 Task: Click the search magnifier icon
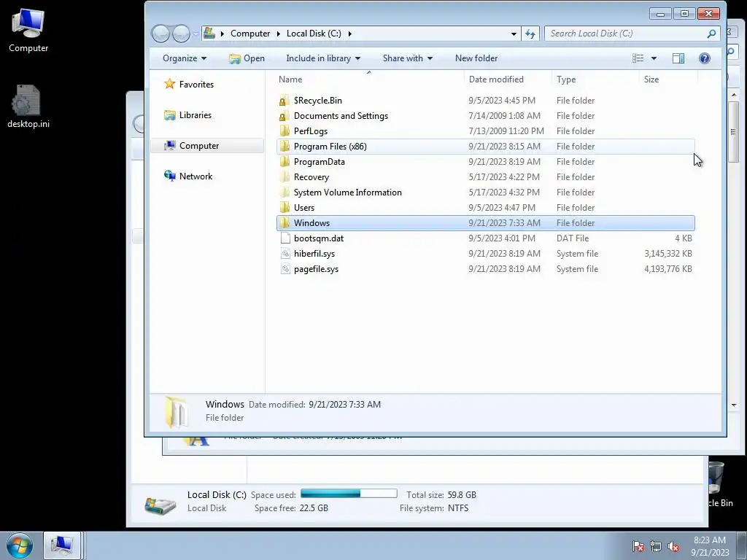[711, 34]
